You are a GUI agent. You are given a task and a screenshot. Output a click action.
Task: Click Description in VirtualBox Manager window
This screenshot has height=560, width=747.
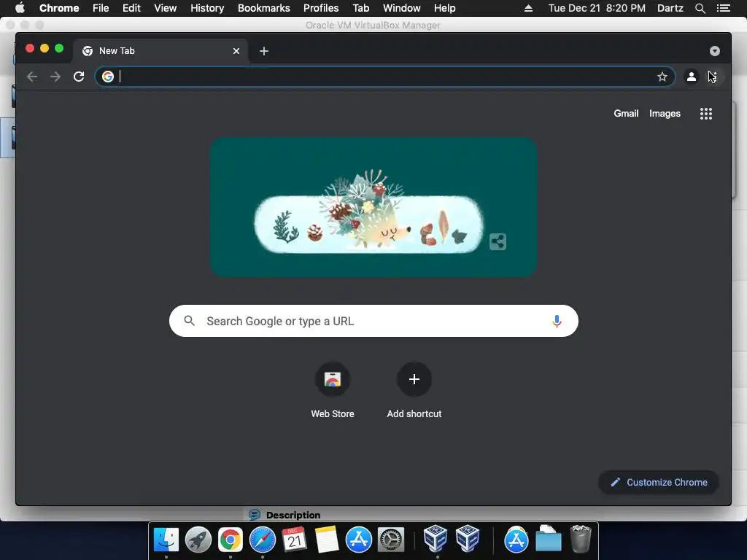coord(293,515)
